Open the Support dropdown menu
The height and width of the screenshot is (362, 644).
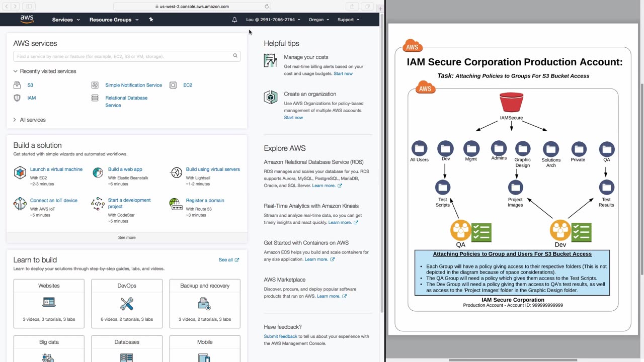pos(348,20)
